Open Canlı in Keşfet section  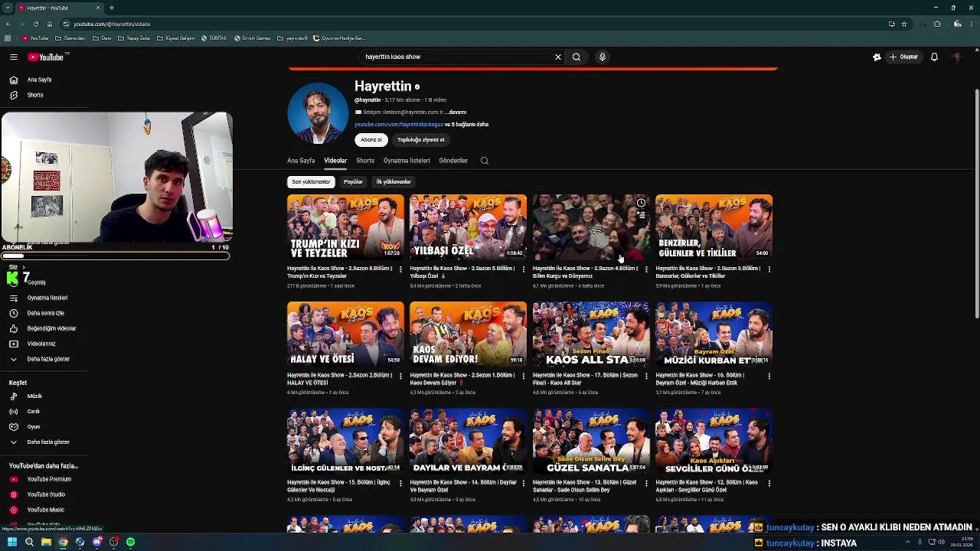point(34,412)
